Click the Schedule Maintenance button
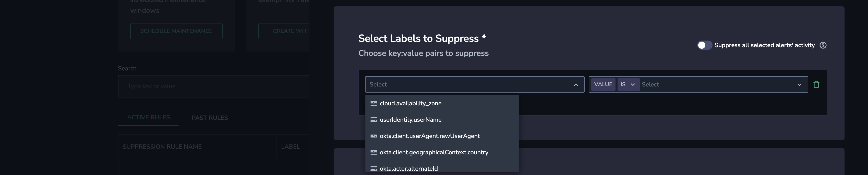This screenshot has height=175, width=868. click(176, 31)
